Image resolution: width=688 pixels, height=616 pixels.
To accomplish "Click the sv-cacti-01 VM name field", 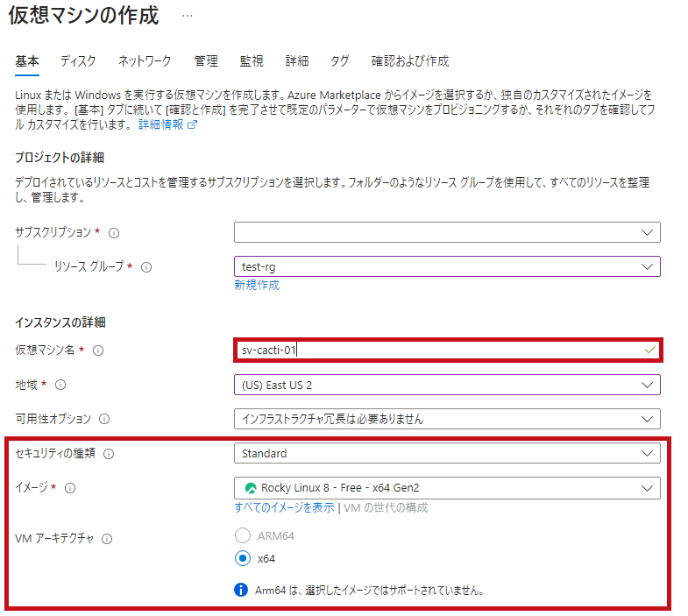I will pyautogui.click(x=448, y=350).
